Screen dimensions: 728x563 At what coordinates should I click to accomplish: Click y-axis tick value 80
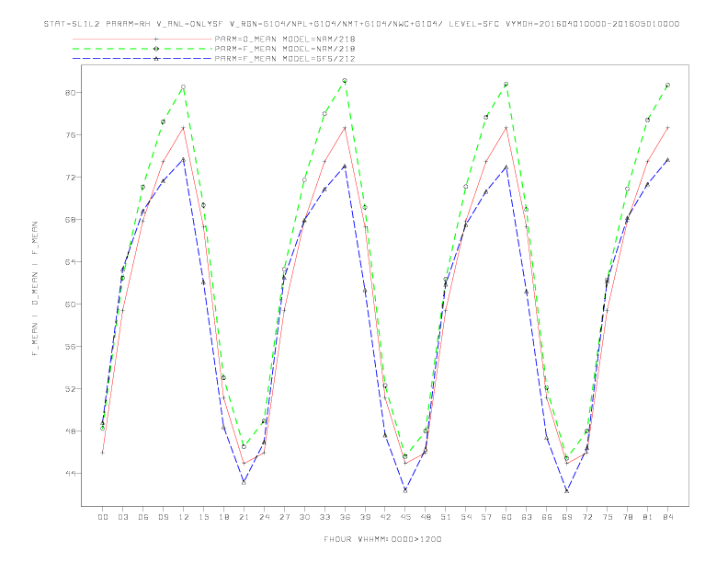click(70, 92)
